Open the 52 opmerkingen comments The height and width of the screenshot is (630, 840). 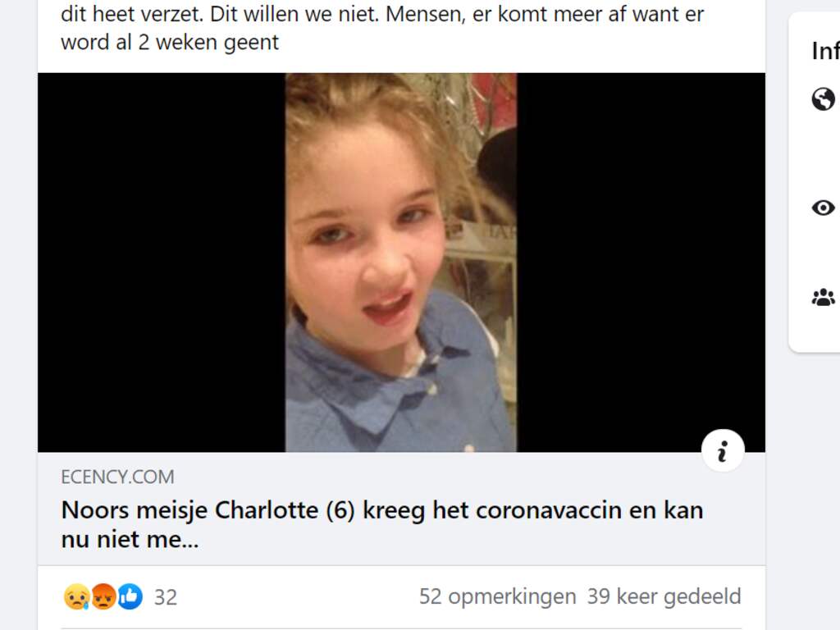click(498, 596)
